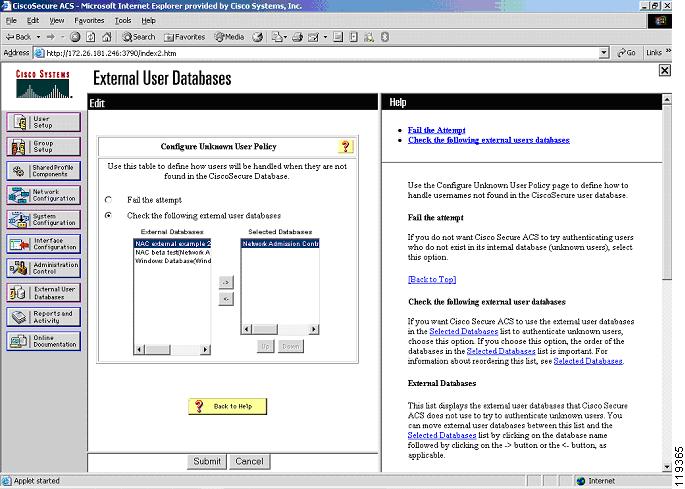
Task: Select Network Admission Control in Selected Databases
Action: (280, 243)
